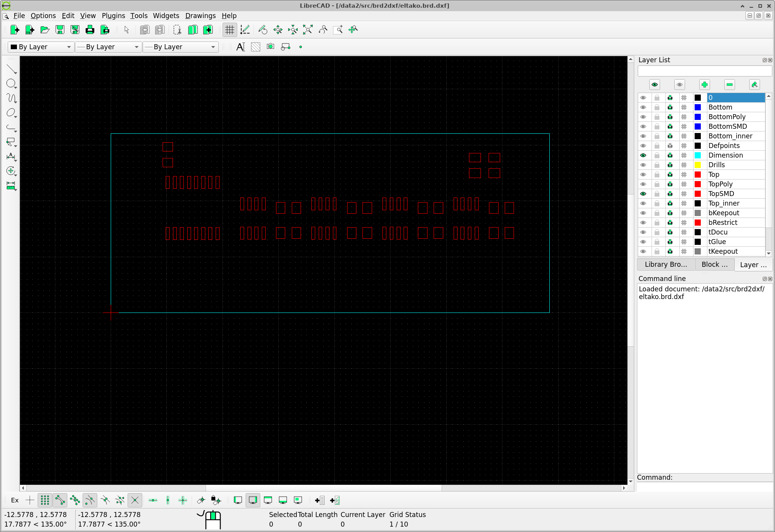
Task: Hide the TopSMD layer
Action: pos(643,194)
